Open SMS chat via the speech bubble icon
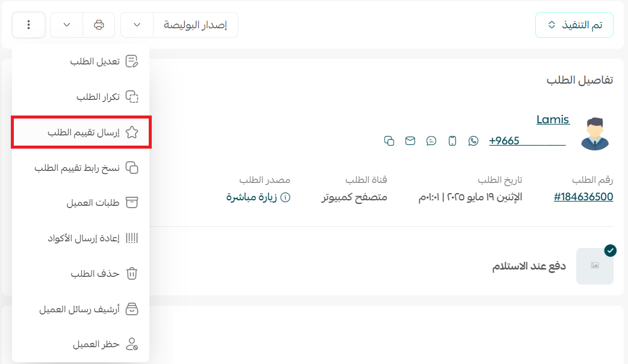Viewport: 628px width, 364px height. 431,141
